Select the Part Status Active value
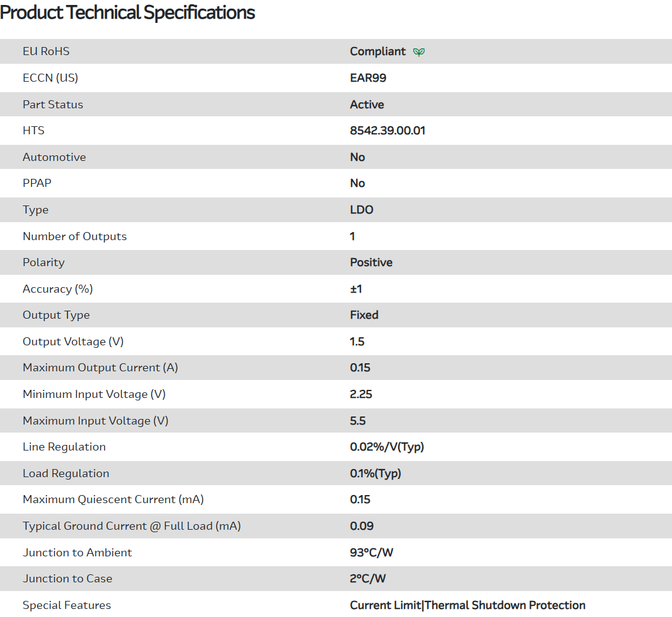Screen dimensions: 672x617 (x=367, y=105)
